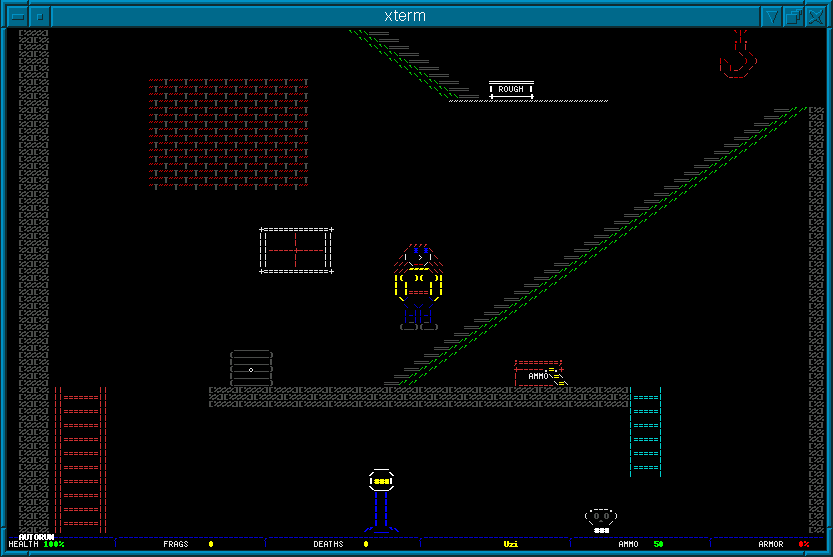This screenshot has width=833, height=557.
Task: Click the ROUGH sign on the ledge
Action: (x=511, y=90)
